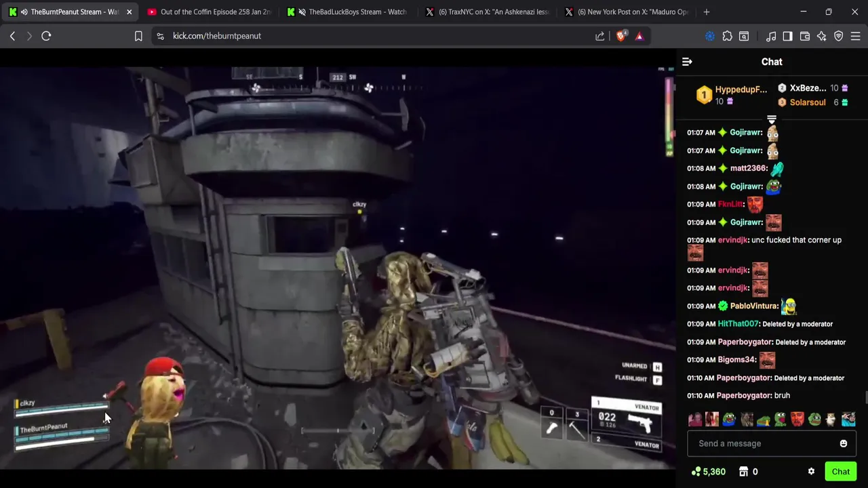Click the 'Chat' panel heading
The height and width of the screenshot is (488, 868).
[772, 62]
